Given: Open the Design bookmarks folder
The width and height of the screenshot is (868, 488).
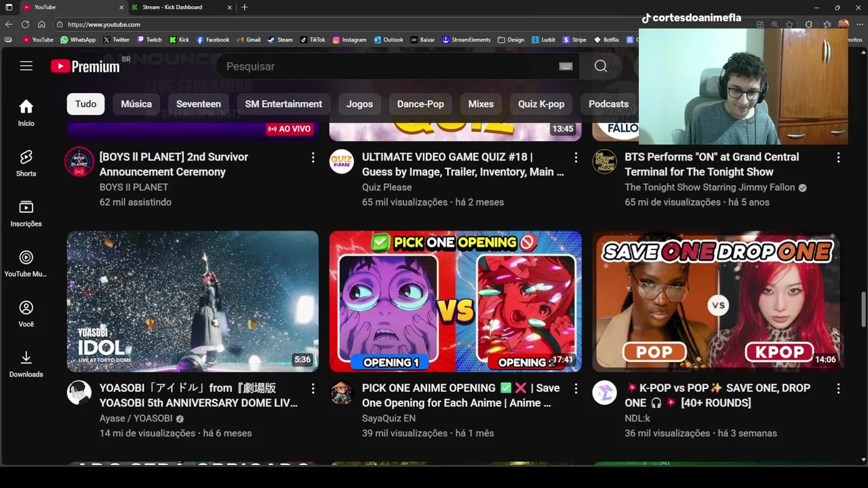Looking at the screenshot, I should (511, 40).
